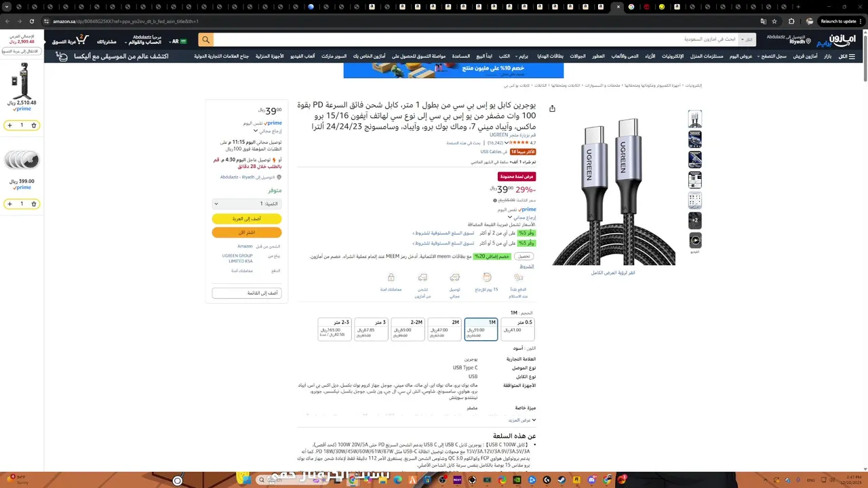Screen dimensions: 868x488
Task: Click the orange 'اشتر الآن' buy now button
Action: coord(247,232)
